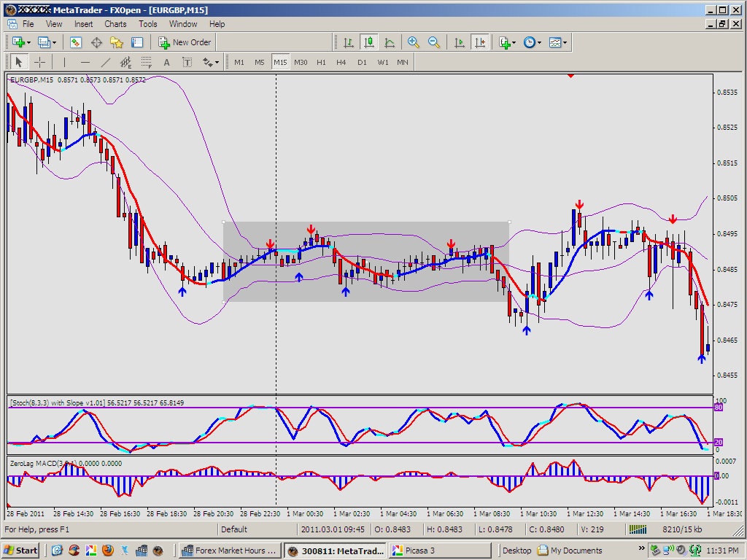Select the trendline drawing tool
Image resolution: width=747 pixels, height=560 pixels.
pyautogui.click(x=105, y=63)
